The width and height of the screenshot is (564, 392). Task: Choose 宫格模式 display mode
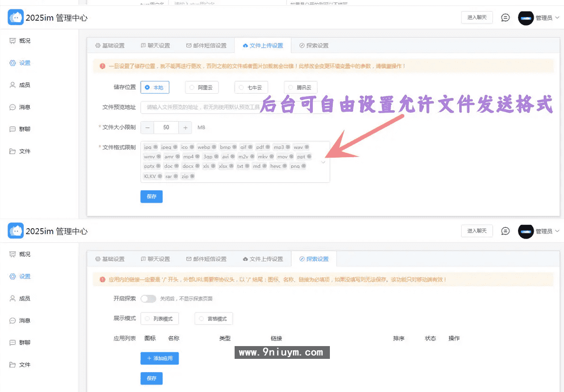tap(213, 318)
